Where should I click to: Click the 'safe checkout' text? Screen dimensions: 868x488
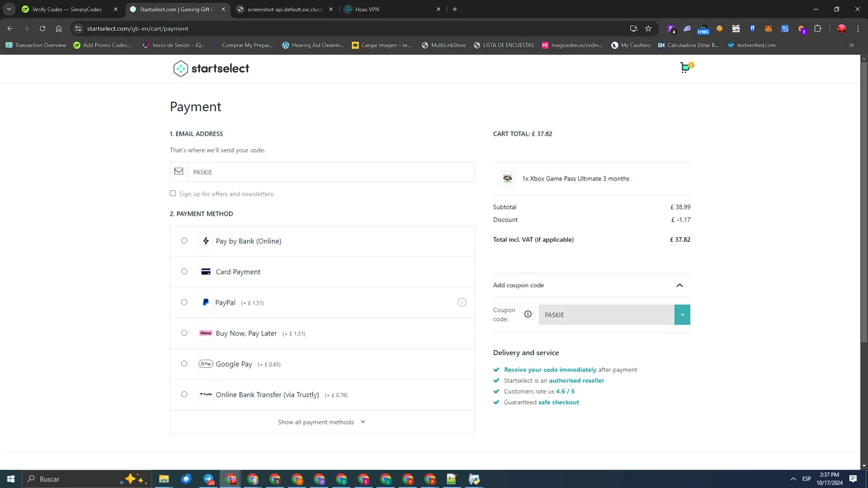point(558,402)
